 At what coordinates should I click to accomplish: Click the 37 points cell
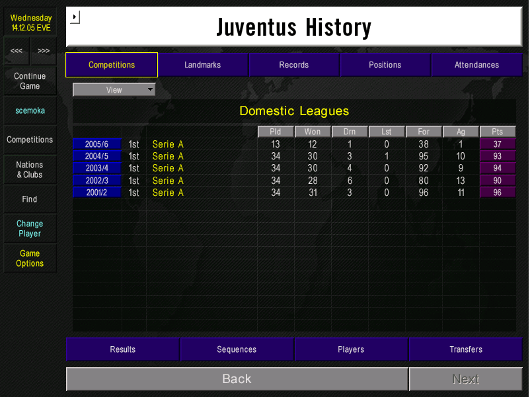click(498, 144)
